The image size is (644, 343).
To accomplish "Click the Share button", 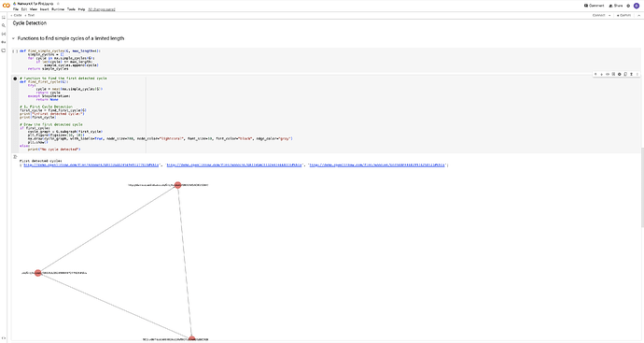I will tap(616, 6).
